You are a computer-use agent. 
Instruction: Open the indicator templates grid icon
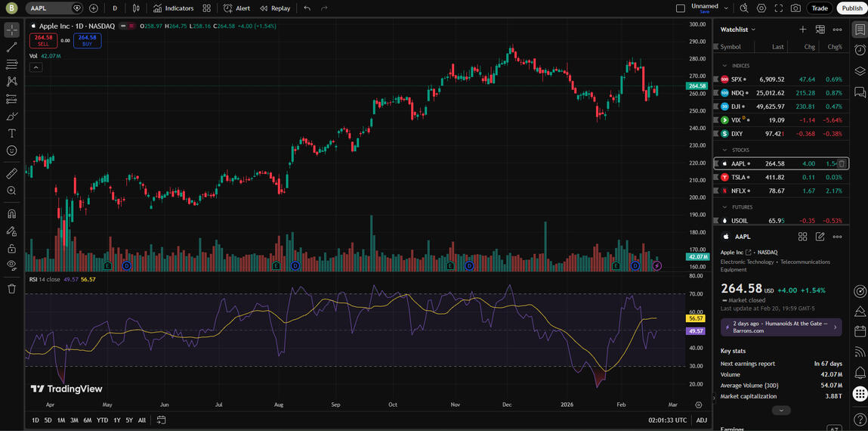pyautogui.click(x=206, y=8)
